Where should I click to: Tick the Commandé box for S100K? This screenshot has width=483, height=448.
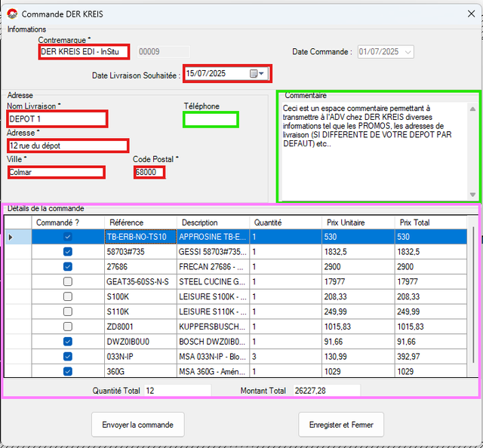(68, 296)
